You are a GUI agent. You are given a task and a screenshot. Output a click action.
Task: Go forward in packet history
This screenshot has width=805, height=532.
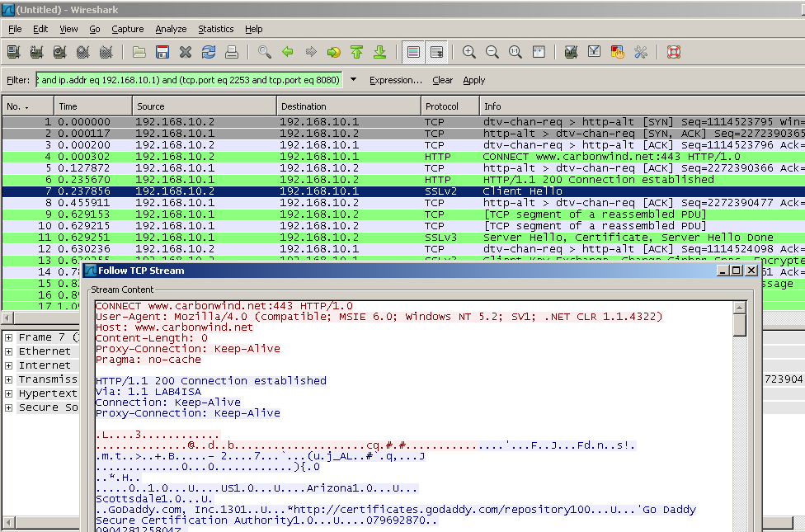[311, 52]
